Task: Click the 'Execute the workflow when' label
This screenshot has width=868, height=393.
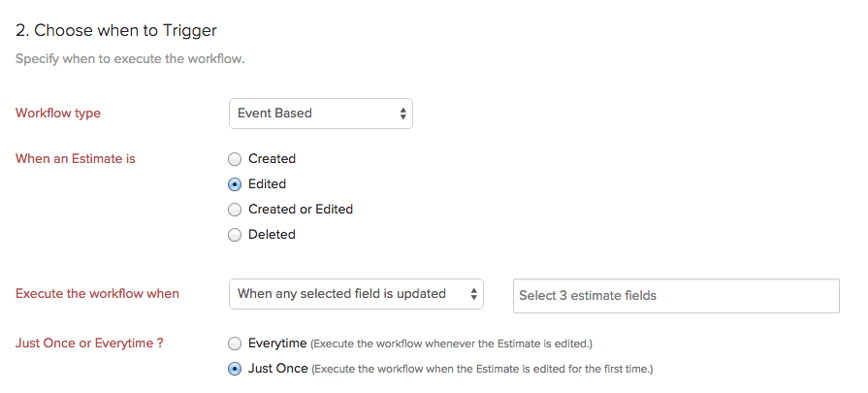Action: pyautogui.click(x=97, y=293)
